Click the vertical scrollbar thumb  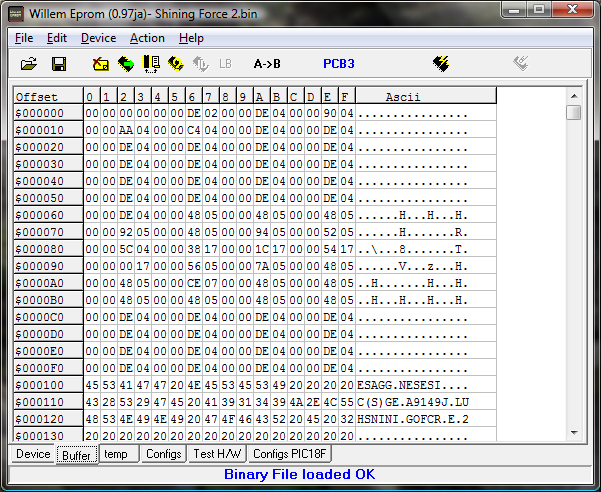click(574, 113)
